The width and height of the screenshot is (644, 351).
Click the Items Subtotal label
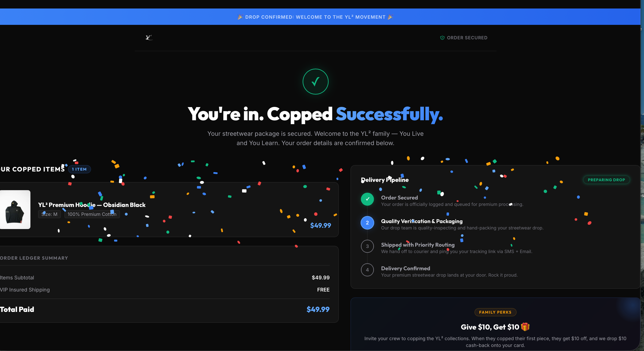click(x=17, y=277)
